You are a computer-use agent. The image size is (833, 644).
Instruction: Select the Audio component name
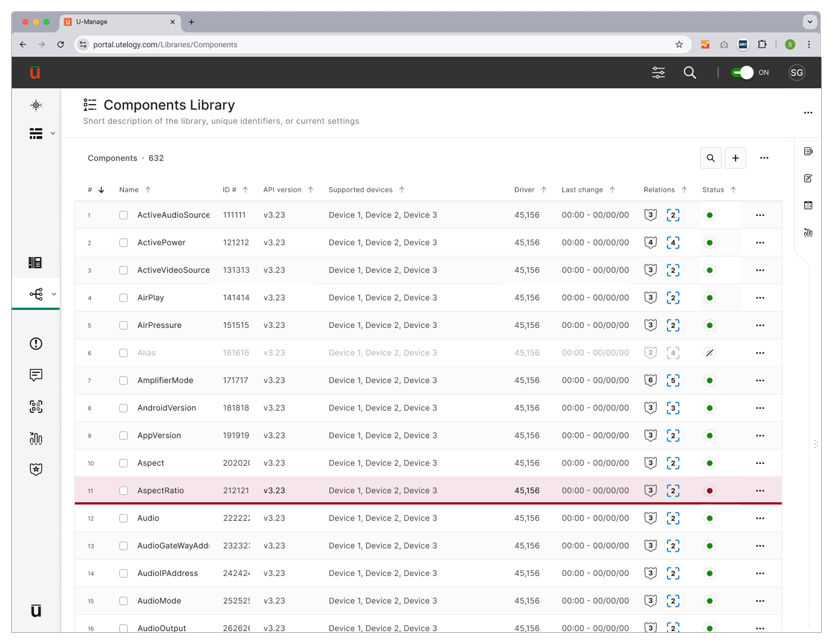[149, 519]
